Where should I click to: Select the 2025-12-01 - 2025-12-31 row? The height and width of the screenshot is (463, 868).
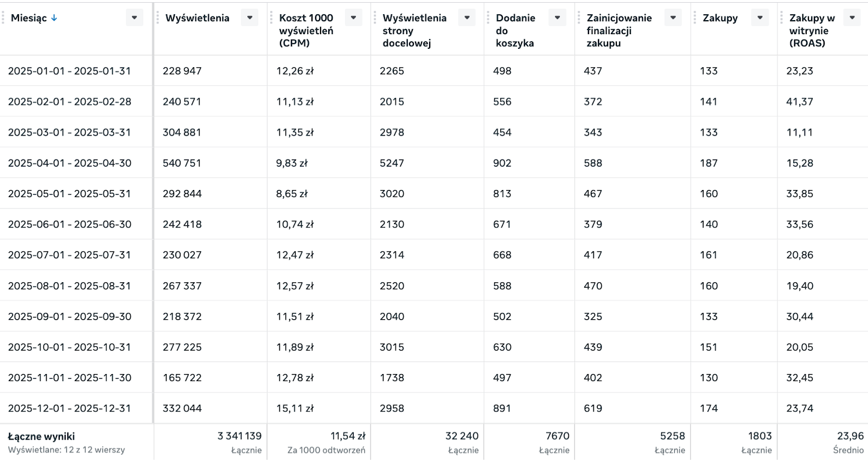(69, 408)
